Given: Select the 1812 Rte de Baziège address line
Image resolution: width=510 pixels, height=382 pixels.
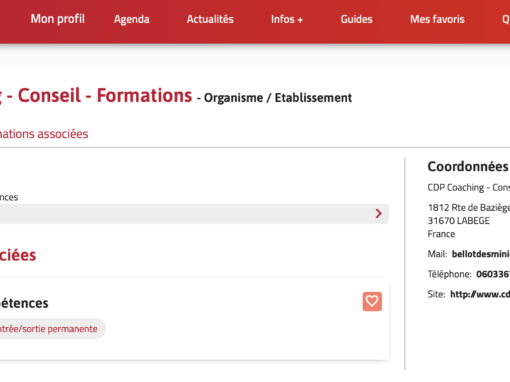Looking at the screenshot, I should click(469, 208).
